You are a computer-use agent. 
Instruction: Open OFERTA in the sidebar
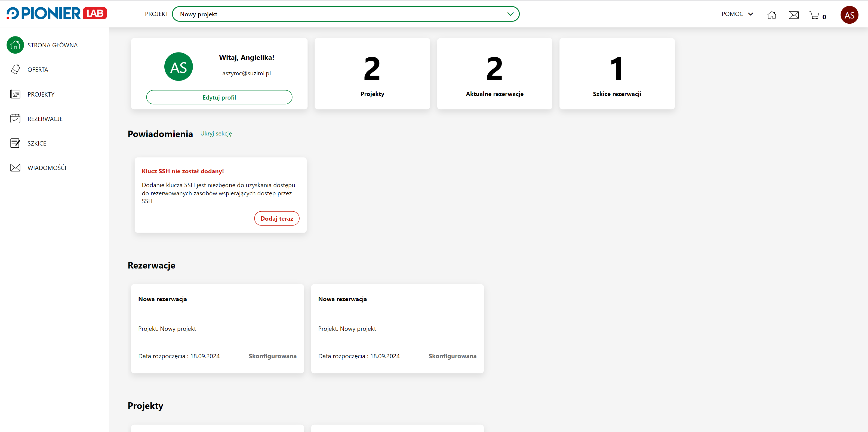pos(38,70)
